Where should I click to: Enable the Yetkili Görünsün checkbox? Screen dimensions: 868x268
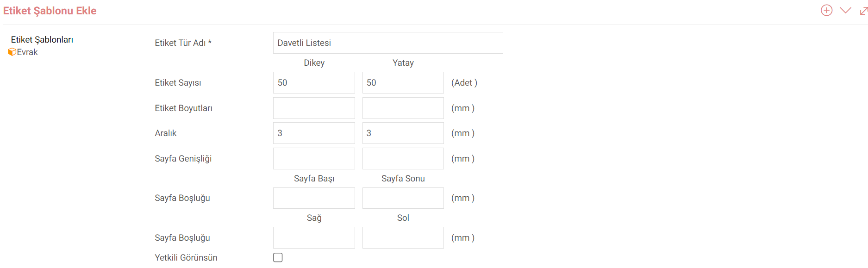click(x=278, y=257)
